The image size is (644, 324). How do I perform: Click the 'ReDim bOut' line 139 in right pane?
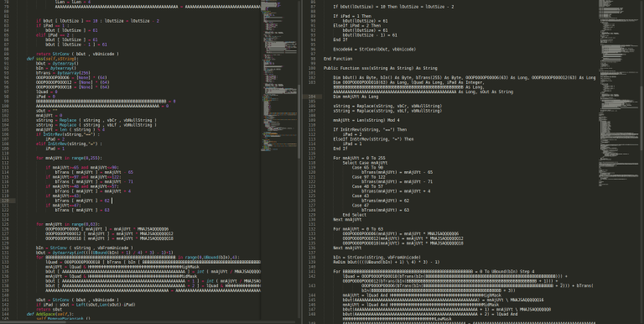tap(387, 262)
